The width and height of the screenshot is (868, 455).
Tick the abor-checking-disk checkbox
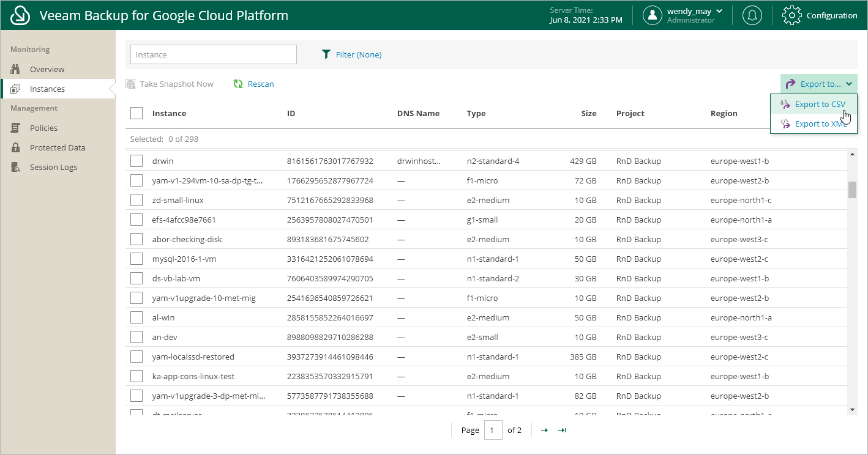coord(137,239)
